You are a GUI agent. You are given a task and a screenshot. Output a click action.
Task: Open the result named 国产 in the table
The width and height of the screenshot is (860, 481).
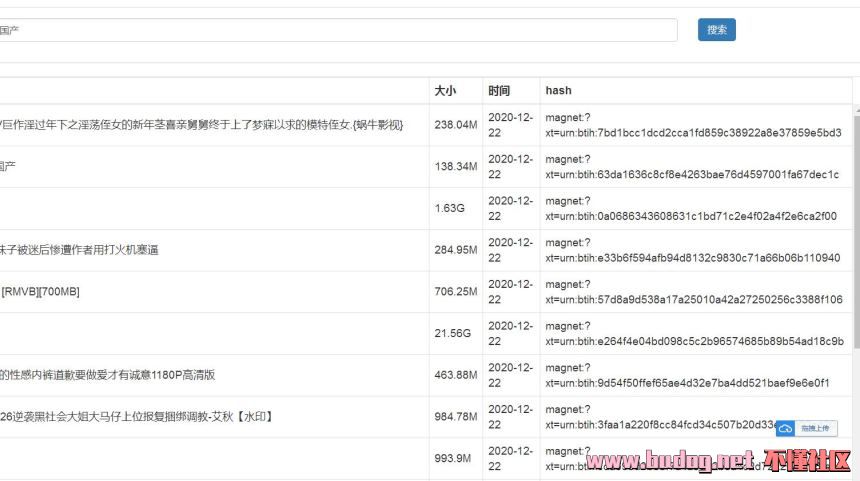8,166
